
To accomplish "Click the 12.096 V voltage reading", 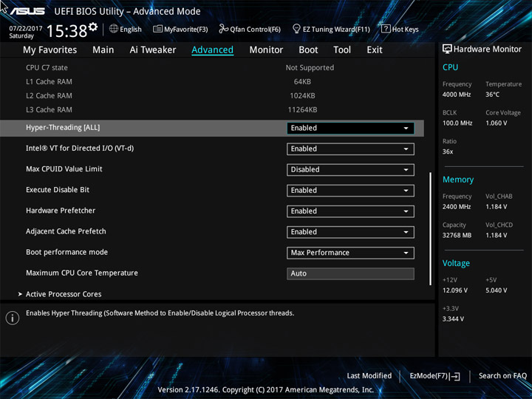I will pyautogui.click(x=454, y=290).
